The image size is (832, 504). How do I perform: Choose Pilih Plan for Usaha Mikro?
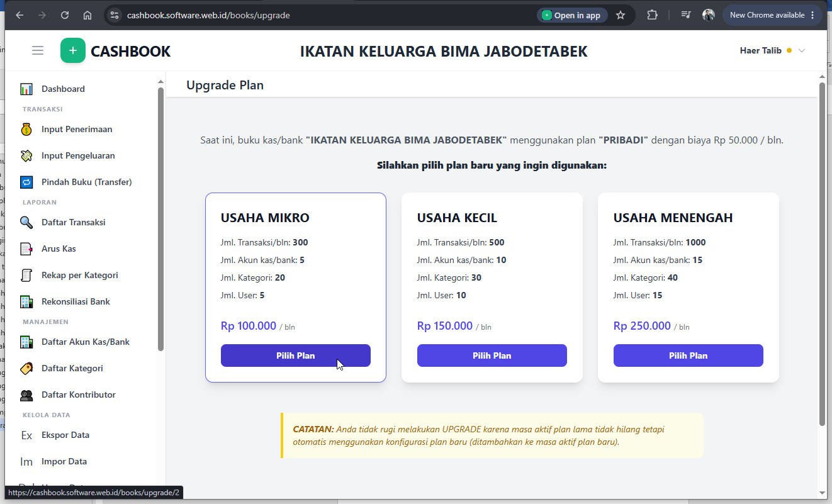coord(296,356)
